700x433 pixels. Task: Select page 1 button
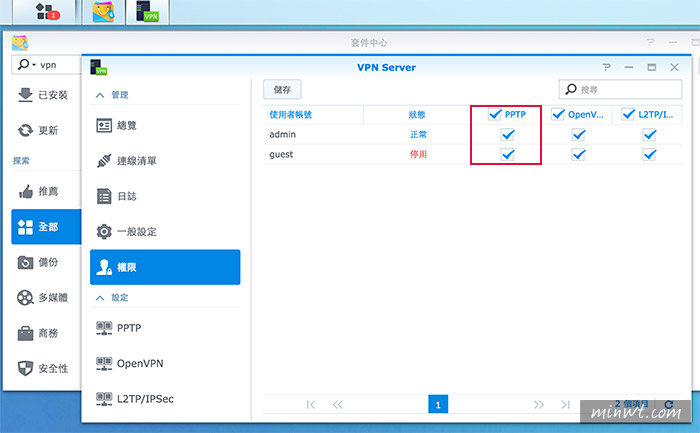click(438, 404)
